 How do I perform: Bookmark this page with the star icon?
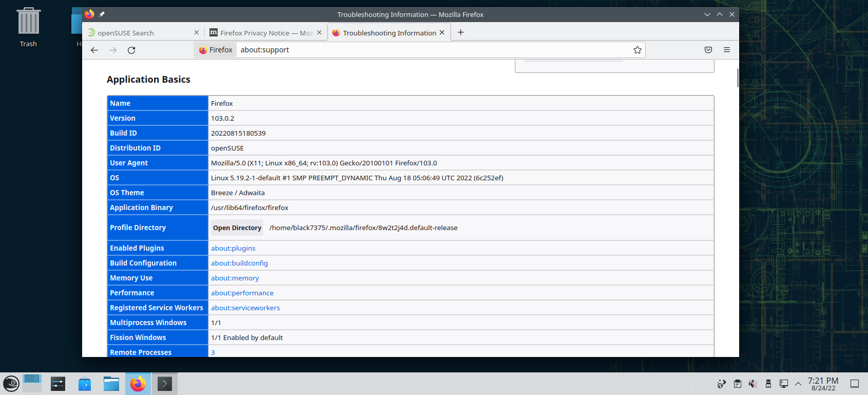click(x=638, y=50)
